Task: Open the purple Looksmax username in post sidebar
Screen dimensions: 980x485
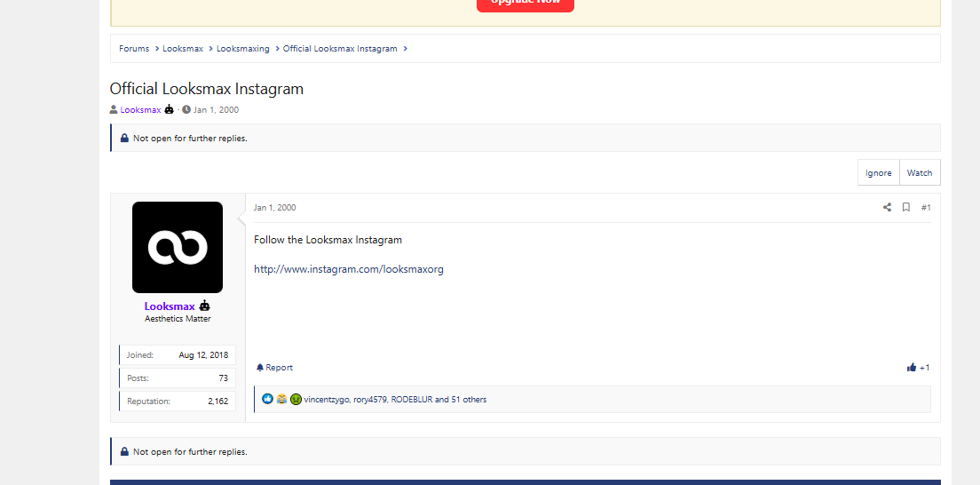Action: (170, 306)
